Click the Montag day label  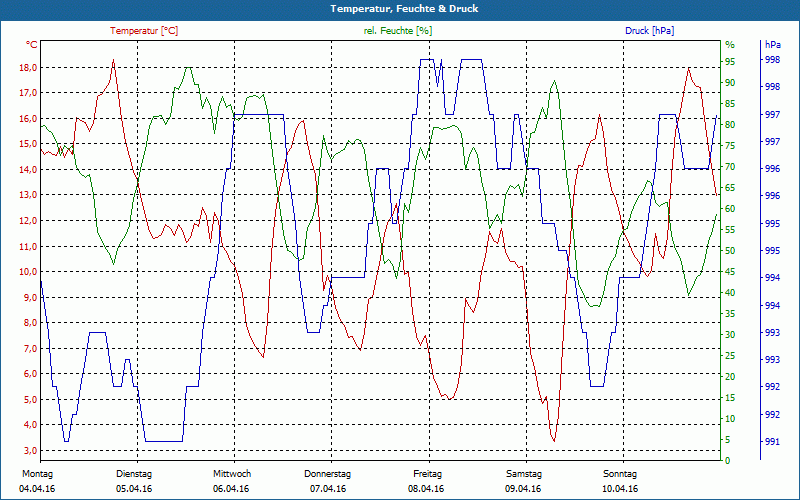(38, 474)
